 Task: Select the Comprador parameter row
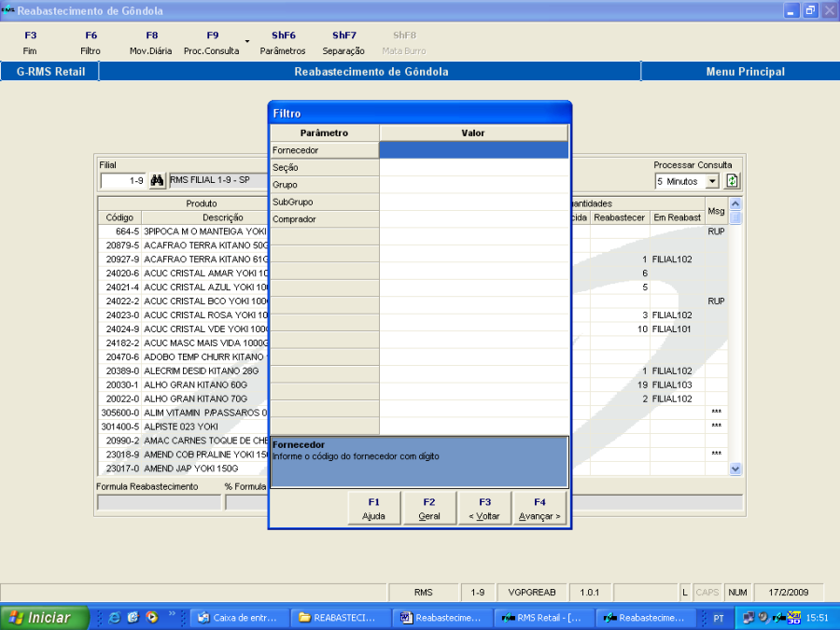(x=324, y=219)
